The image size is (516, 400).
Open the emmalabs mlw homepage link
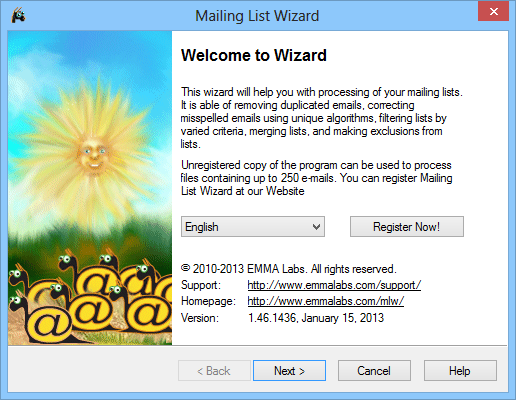[326, 301]
